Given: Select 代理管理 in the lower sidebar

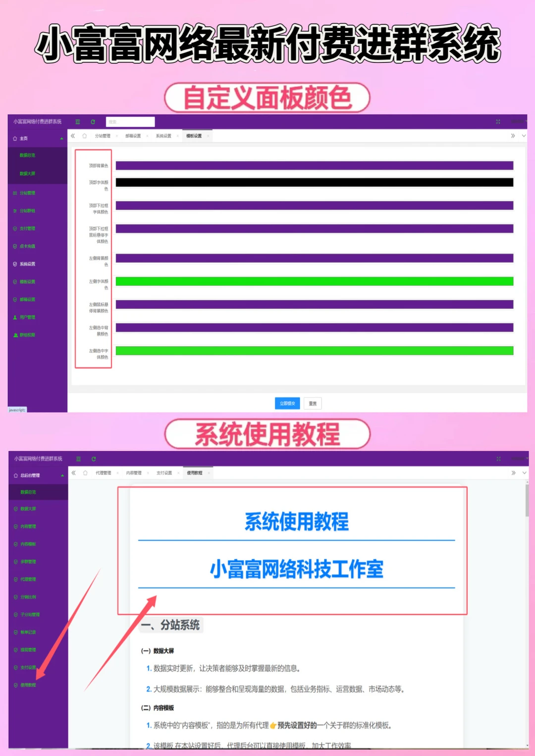Looking at the screenshot, I should [x=27, y=579].
